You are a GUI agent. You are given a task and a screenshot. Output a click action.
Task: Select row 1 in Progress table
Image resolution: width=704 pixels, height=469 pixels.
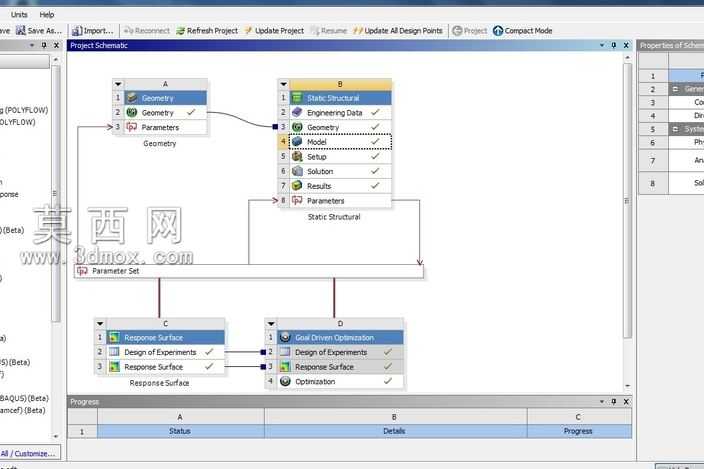point(82,431)
